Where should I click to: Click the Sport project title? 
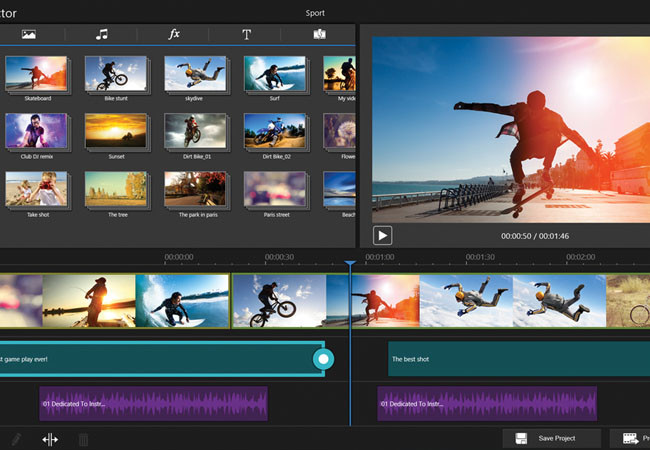click(x=315, y=13)
